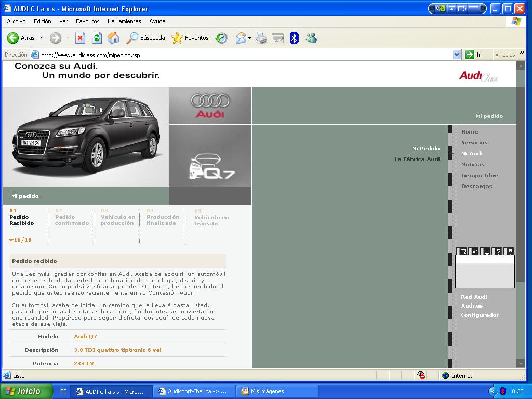Stop loading with the red X page icon
532x399 pixels.
pyautogui.click(x=80, y=38)
